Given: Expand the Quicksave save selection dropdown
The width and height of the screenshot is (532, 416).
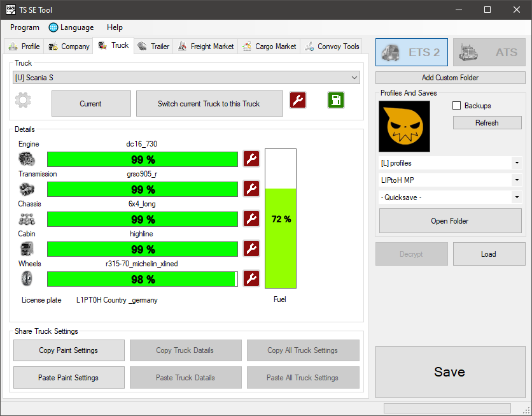Looking at the screenshot, I should (450, 197).
